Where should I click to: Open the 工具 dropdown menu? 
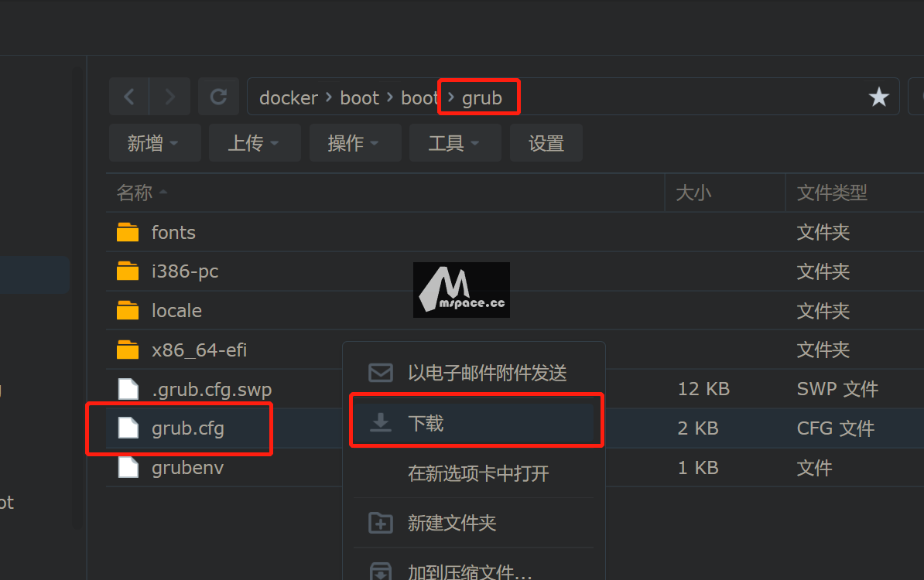[x=455, y=143]
